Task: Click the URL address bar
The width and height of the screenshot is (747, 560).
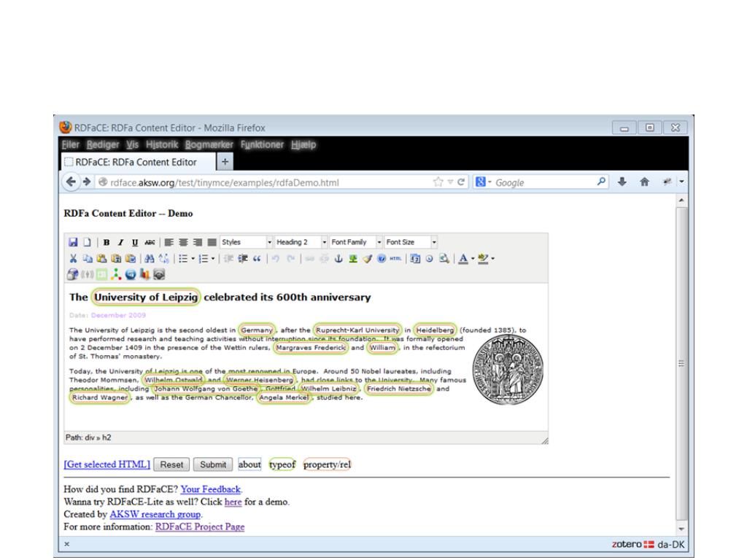Action: coord(267,182)
